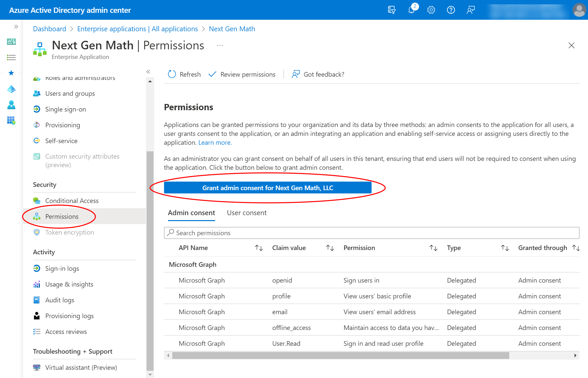Open Enterprise applications grid icon
Image resolution: width=588 pixels, height=378 pixels.
click(11, 120)
